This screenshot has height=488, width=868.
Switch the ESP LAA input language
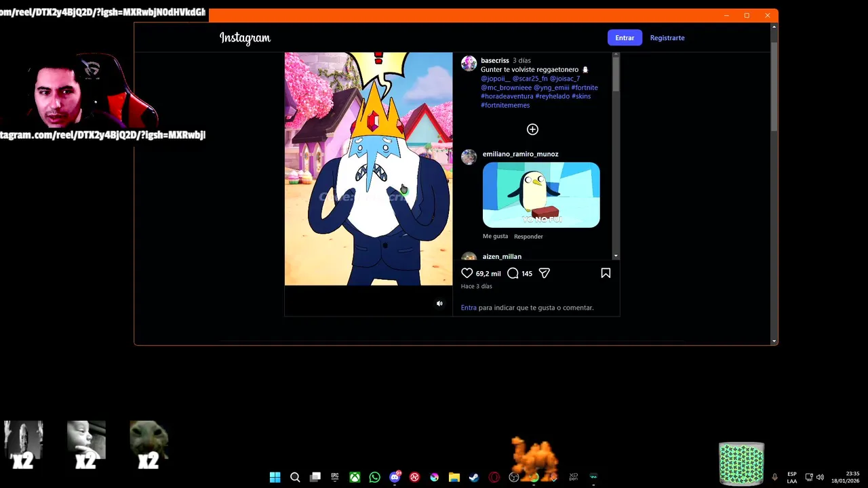(792, 477)
